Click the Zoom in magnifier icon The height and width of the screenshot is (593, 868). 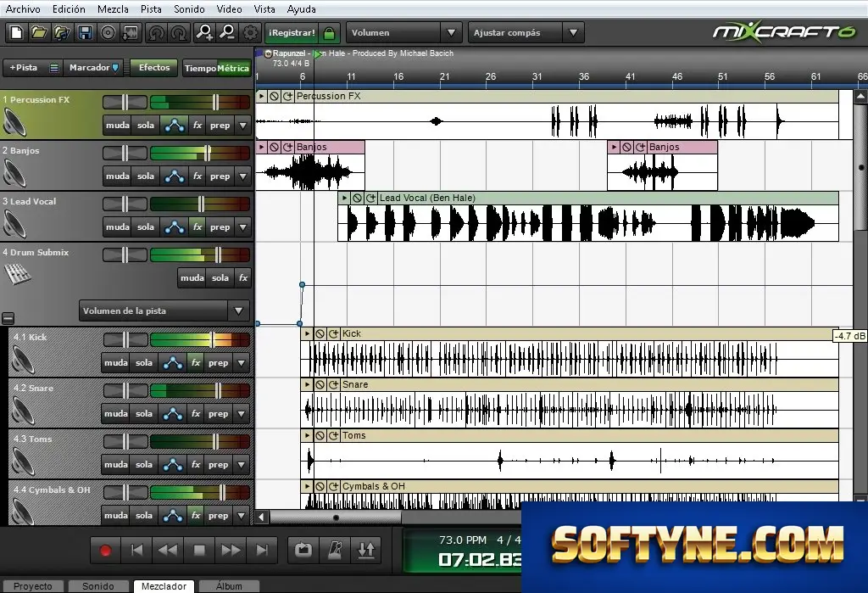204,33
